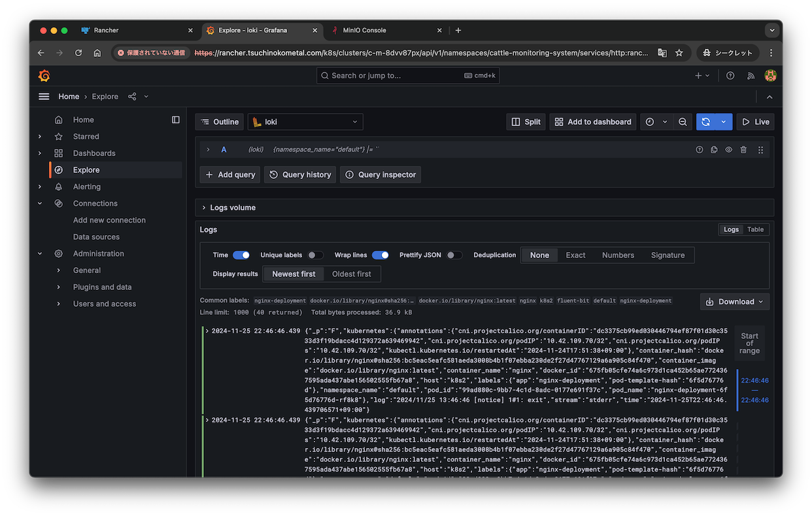Screen dimensions: 812x516
Task: Expand query A row chevron
Action: click(208, 150)
